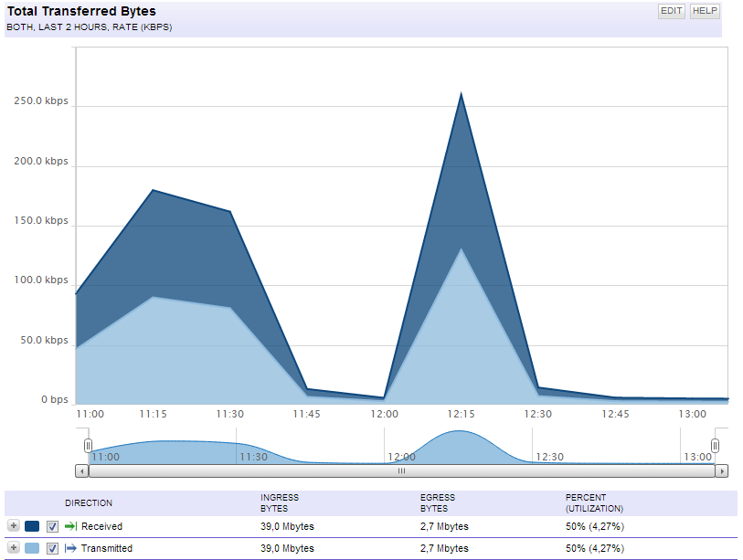Sort by PERCENT (UTILIZATION) column header
743x560 pixels.
594,503
